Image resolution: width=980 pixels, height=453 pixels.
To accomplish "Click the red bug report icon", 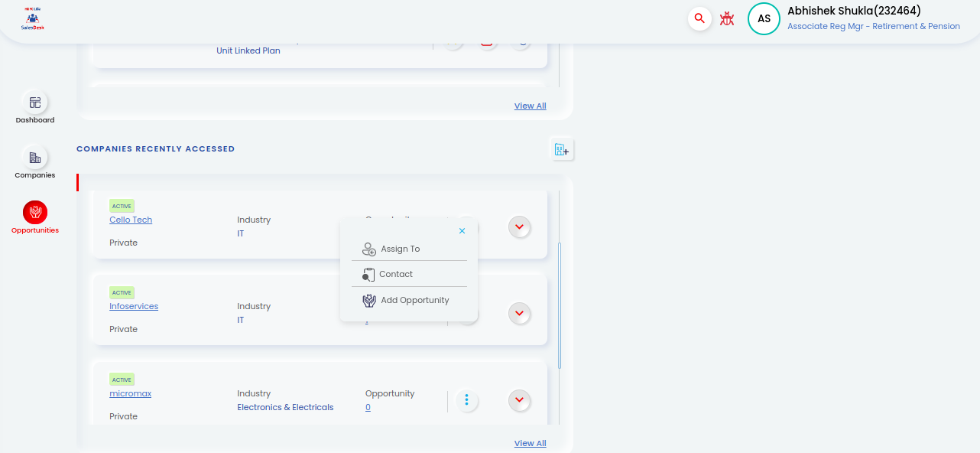I will (x=727, y=18).
